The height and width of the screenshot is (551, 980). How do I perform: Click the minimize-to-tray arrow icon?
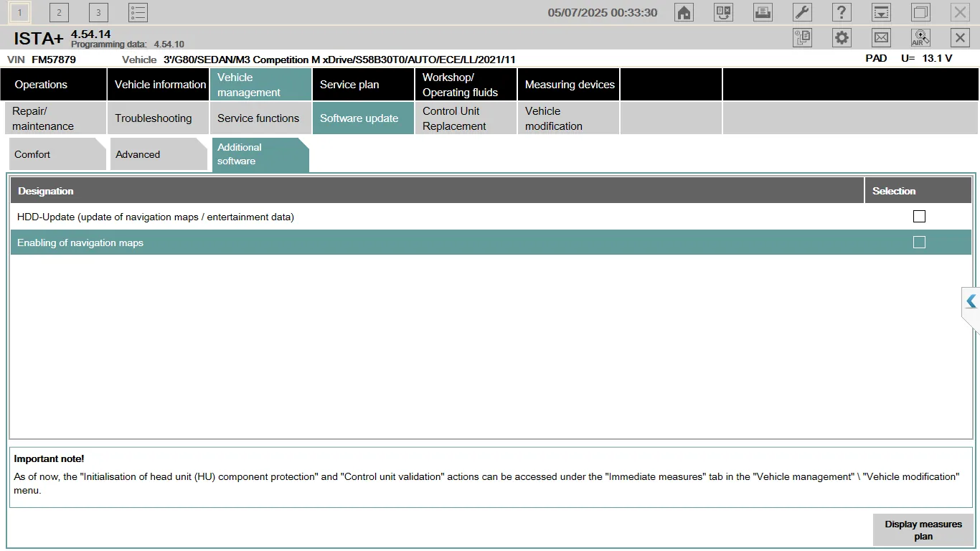[881, 12]
